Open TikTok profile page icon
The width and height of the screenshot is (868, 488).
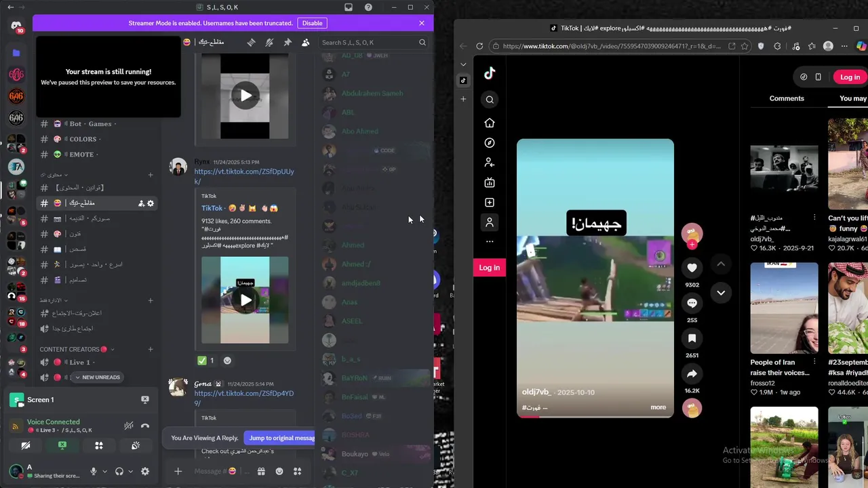pos(490,222)
